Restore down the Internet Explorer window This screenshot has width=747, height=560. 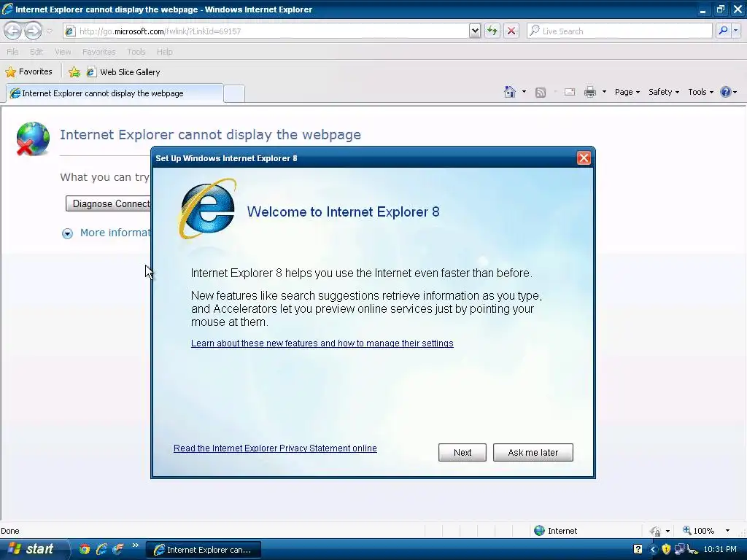[x=720, y=9]
